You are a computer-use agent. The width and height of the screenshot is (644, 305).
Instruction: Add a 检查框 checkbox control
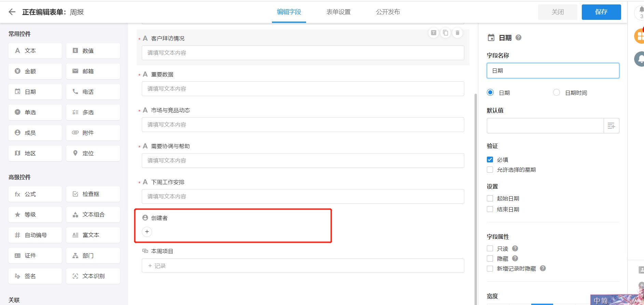click(93, 194)
